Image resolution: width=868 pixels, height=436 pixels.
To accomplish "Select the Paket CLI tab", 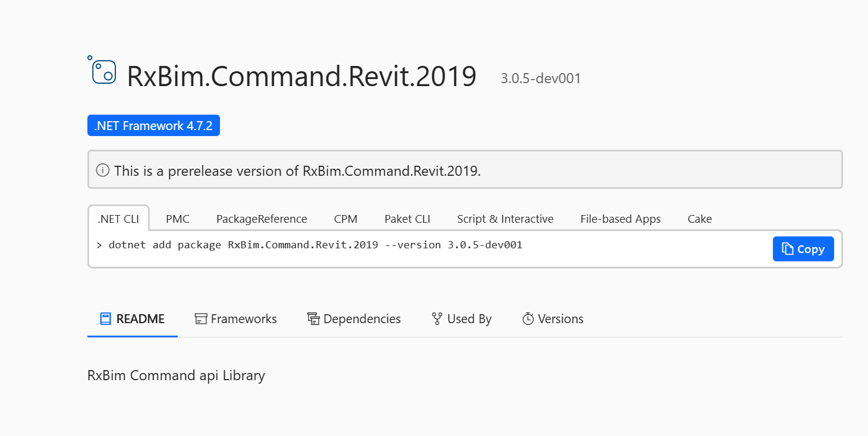I will [407, 219].
